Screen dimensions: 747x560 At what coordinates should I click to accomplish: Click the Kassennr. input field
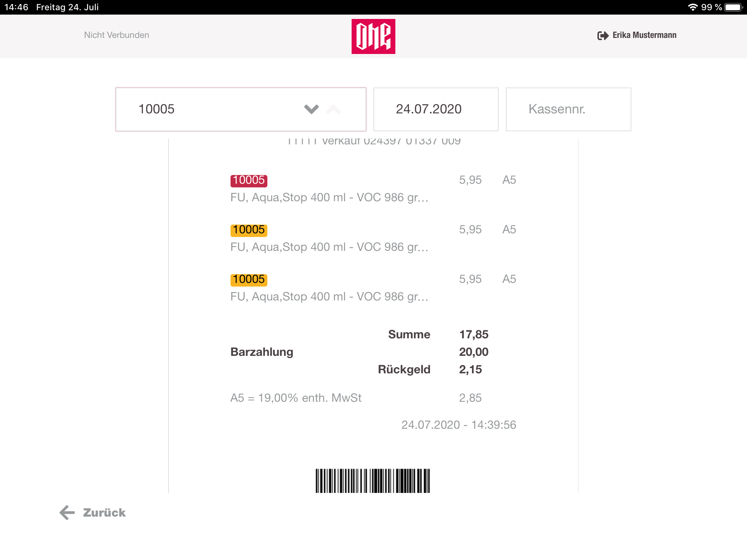click(x=568, y=109)
